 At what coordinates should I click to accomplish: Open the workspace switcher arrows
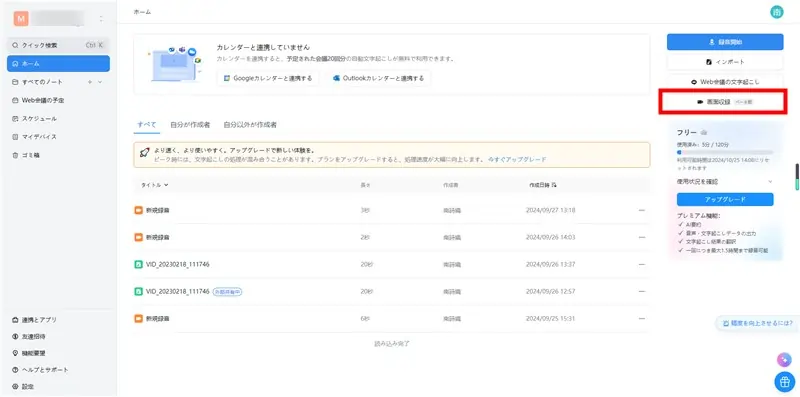101,19
